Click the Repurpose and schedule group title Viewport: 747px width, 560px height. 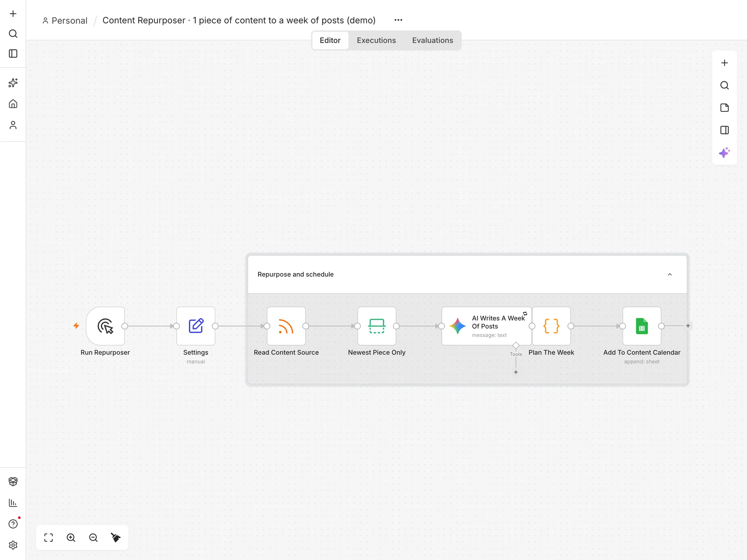click(295, 275)
